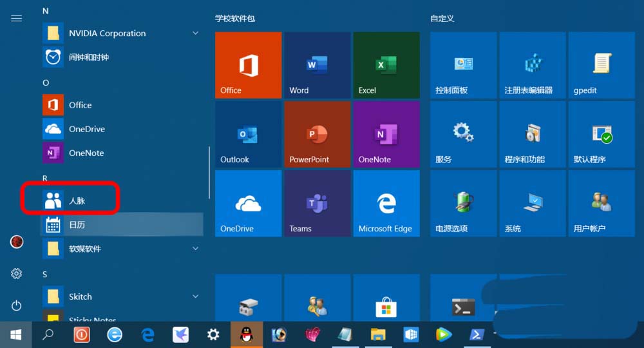Expand the 软媒软件 folder chevron

click(196, 249)
